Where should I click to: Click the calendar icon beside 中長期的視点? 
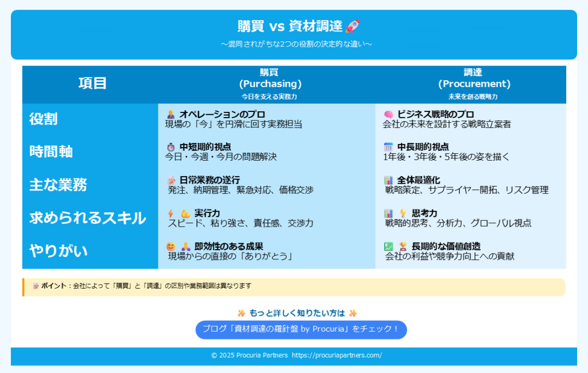[388, 147]
